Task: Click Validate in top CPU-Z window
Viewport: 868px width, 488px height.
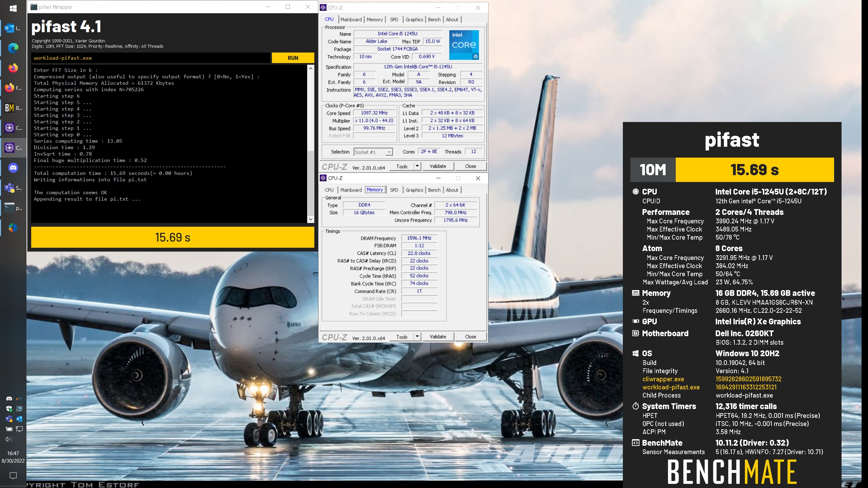Action: (438, 166)
